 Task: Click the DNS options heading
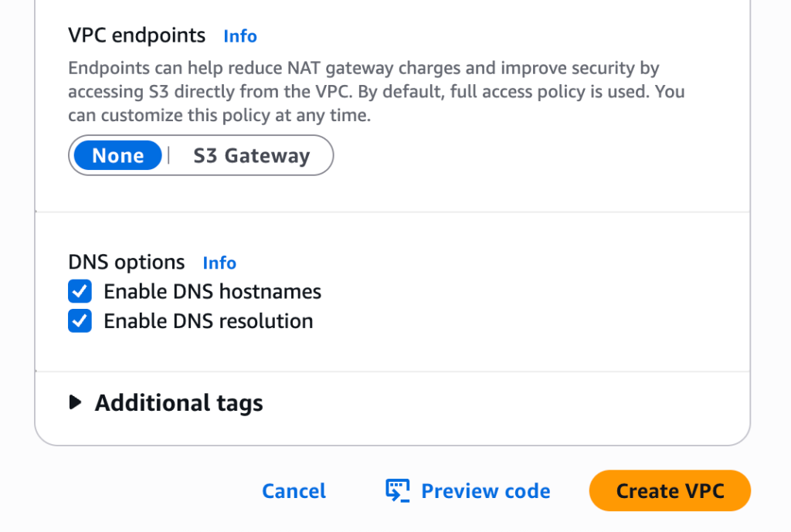127,263
